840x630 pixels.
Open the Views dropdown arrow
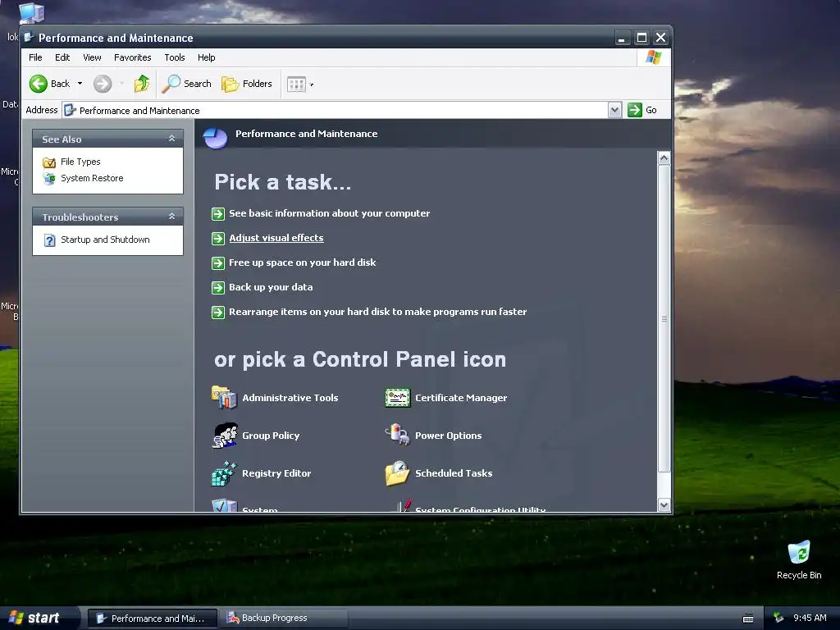(312, 84)
